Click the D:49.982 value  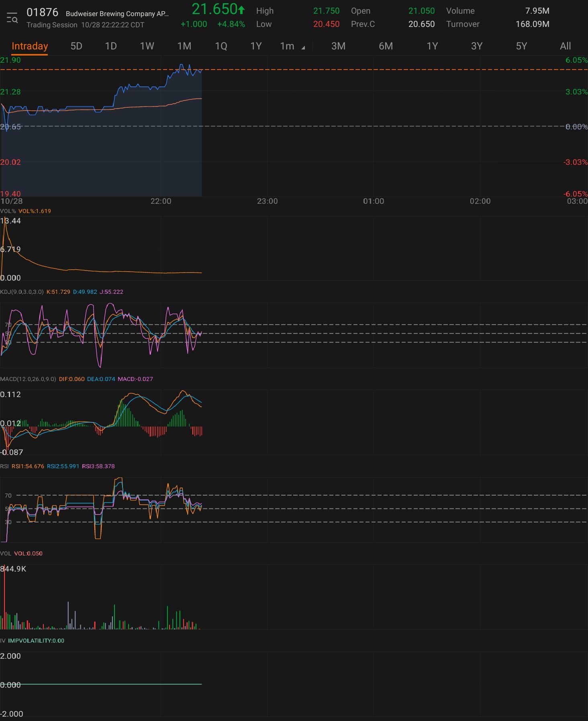[x=85, y=292]
